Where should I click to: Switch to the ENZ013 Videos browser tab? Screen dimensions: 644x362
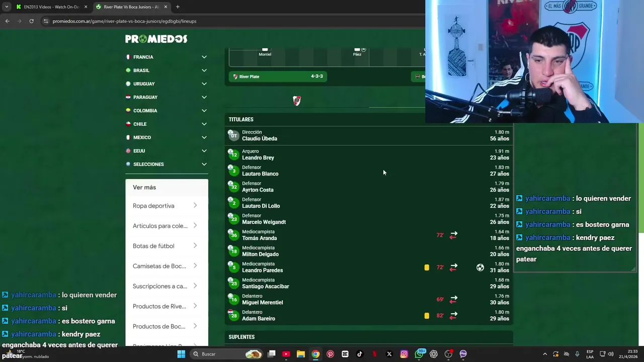click(51, 7)
